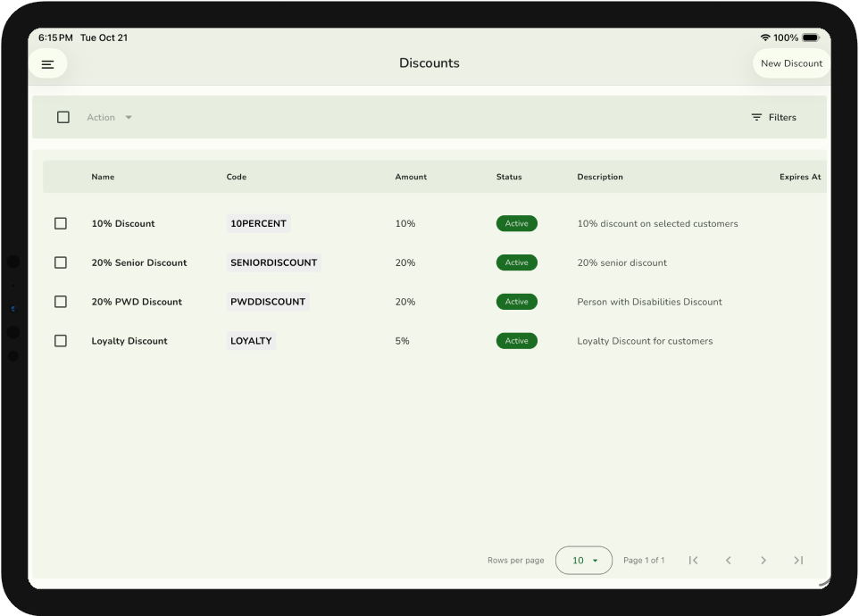The height and width of the screenshot is (616, 859).
Task: Click the SENIORDISCOUNT code chip
Action: click(x=273, y=262)
